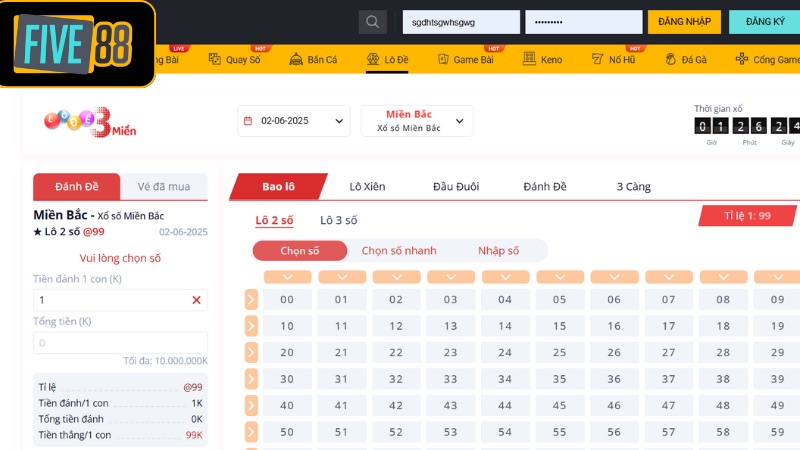Click the ĐĂNG NHẬP button
The width and height of the screenshot is (800, 450).
684,22
